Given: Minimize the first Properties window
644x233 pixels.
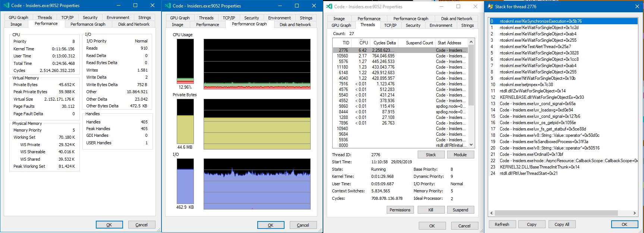Looking at the screenshot, I should pyautogui.click(x=118, y=6).
